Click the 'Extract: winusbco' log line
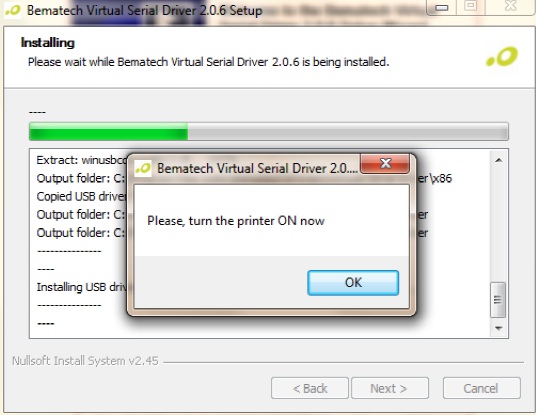The image size is (536, 415). (x=81, y=160)
